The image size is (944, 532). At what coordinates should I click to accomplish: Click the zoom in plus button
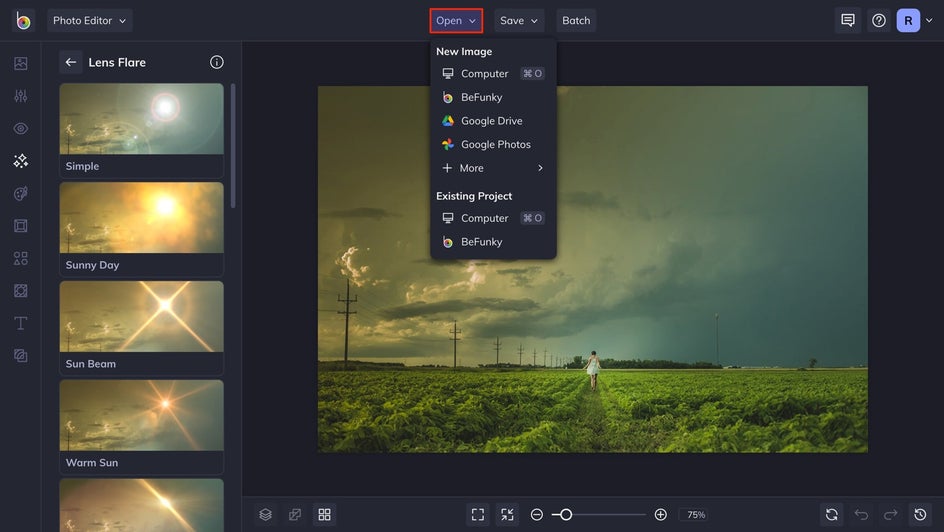pyautogui.click(x=660, y=515)
